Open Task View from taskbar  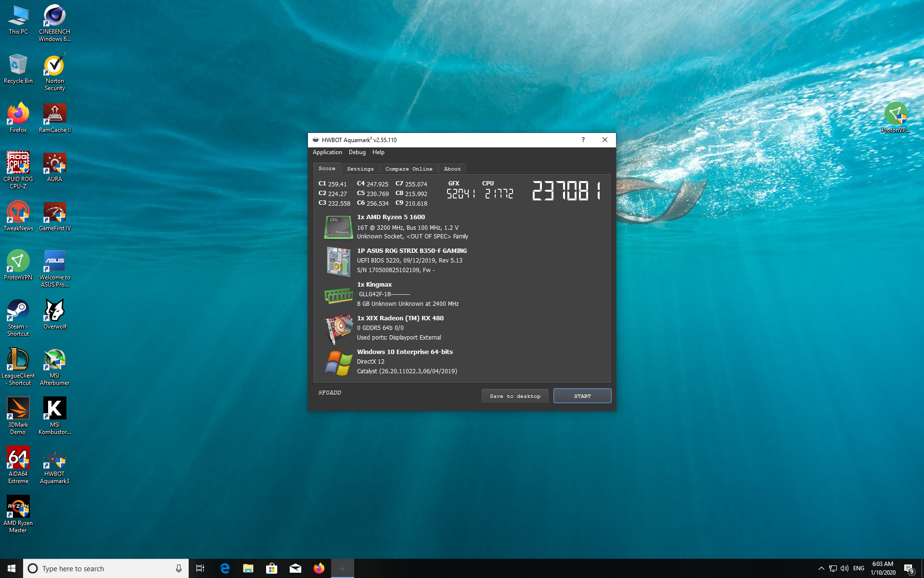(200, 568)
